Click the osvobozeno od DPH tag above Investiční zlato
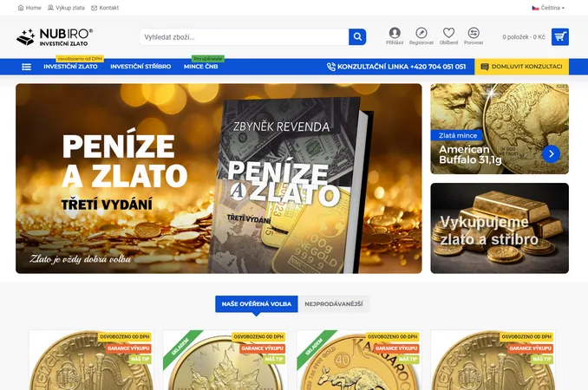The width and height of the screenshot is (588, 390). tap(80, 59)
